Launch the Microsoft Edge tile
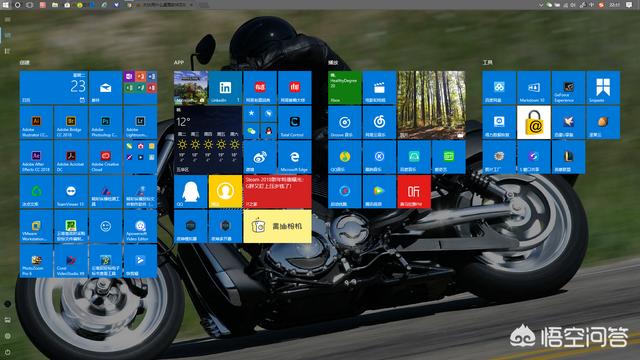The image size is (640, 360). 295,157
